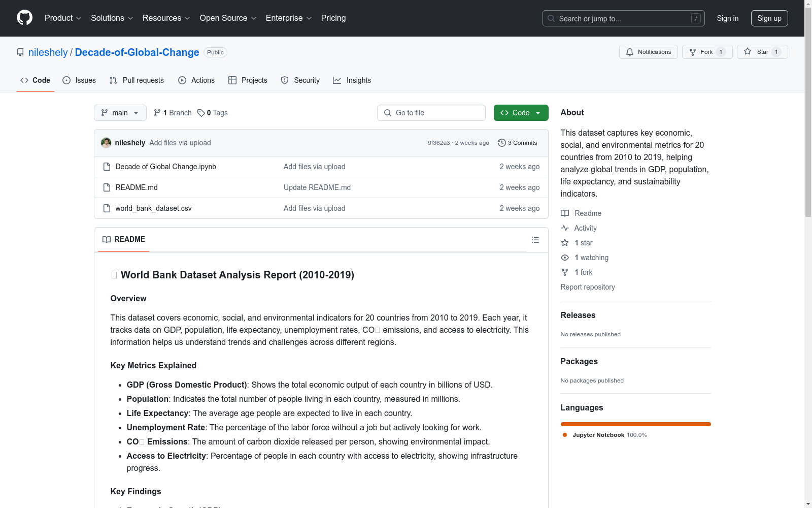
Task: Click the Sign in link
Action: click(728, 18)
